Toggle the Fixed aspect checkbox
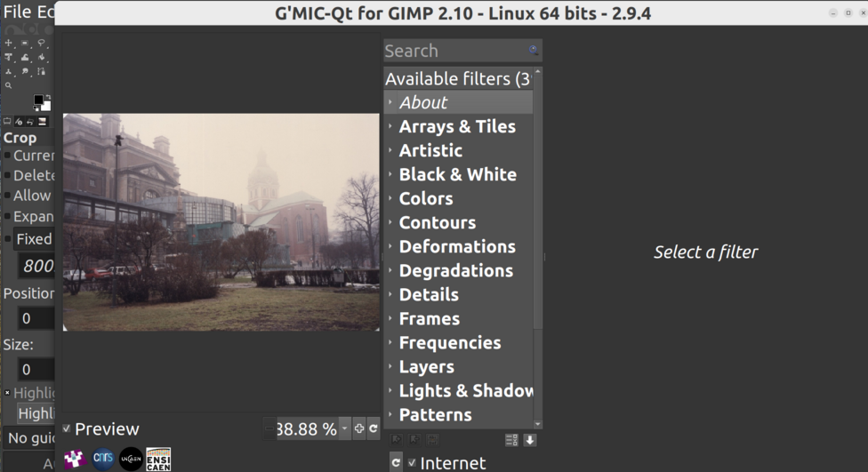 click(x=7, y=239)
